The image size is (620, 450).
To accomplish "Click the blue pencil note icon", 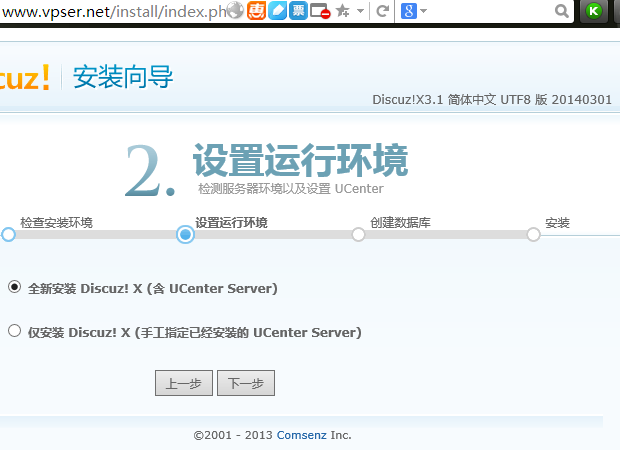I will (278, 11).
